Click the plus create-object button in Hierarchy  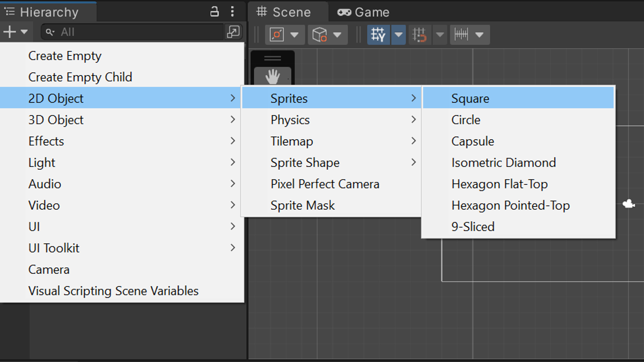[10, 32]
